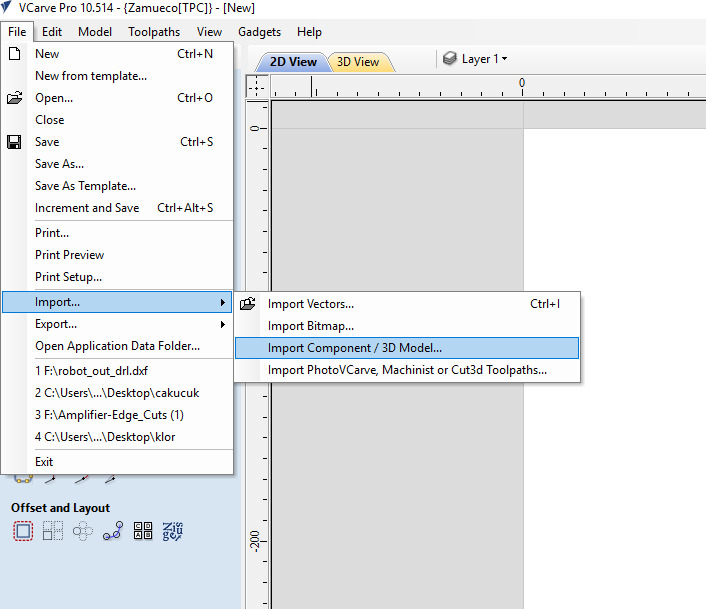
Task: Open the Toolpaths menu
Action: click(154, 32)
